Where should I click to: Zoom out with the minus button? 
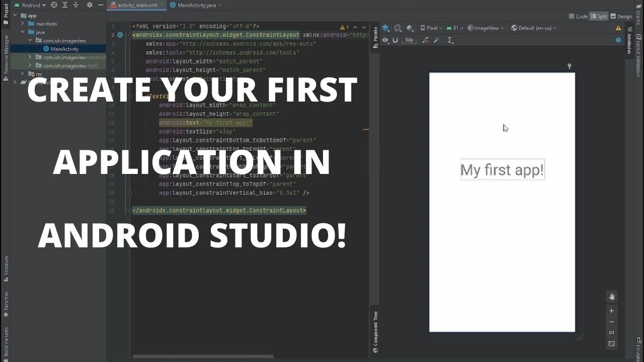[612, 322]
